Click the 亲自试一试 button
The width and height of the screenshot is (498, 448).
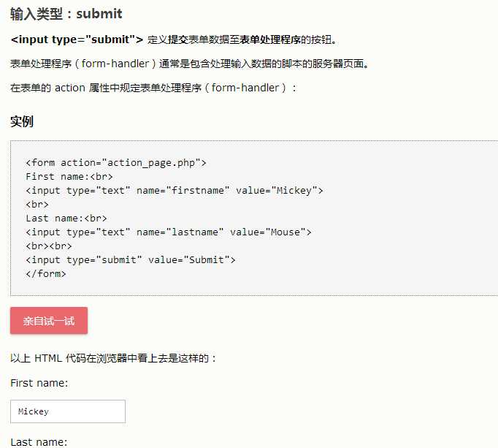pyautogui.click(x=49, y=321)
